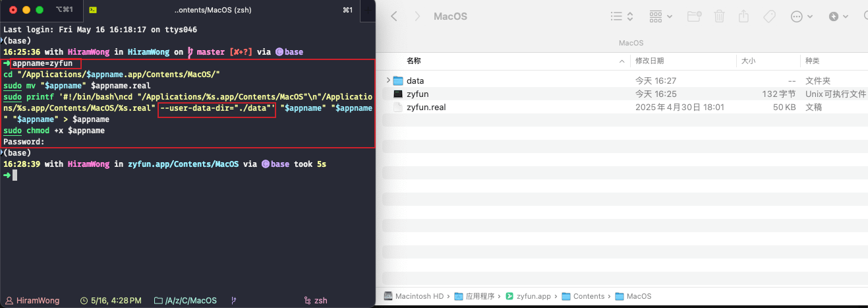Click the terminal prompt cursor line
Image resolution: width=868 pixels, height=308 pixels.
click(14, 175)
